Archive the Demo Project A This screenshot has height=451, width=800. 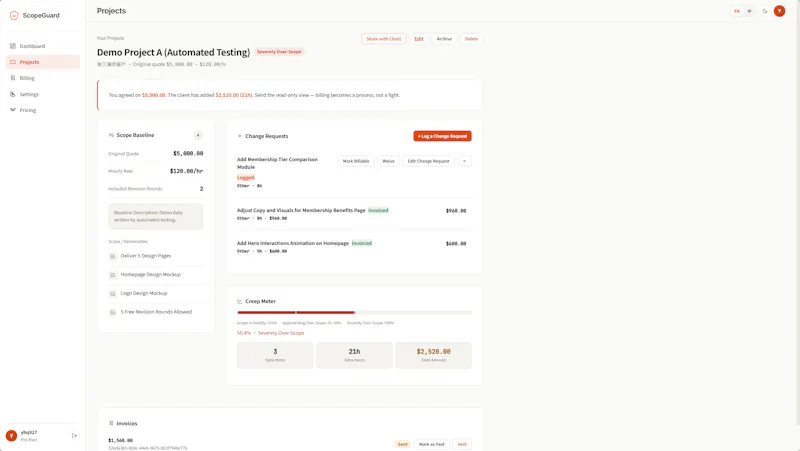[444, 39]
